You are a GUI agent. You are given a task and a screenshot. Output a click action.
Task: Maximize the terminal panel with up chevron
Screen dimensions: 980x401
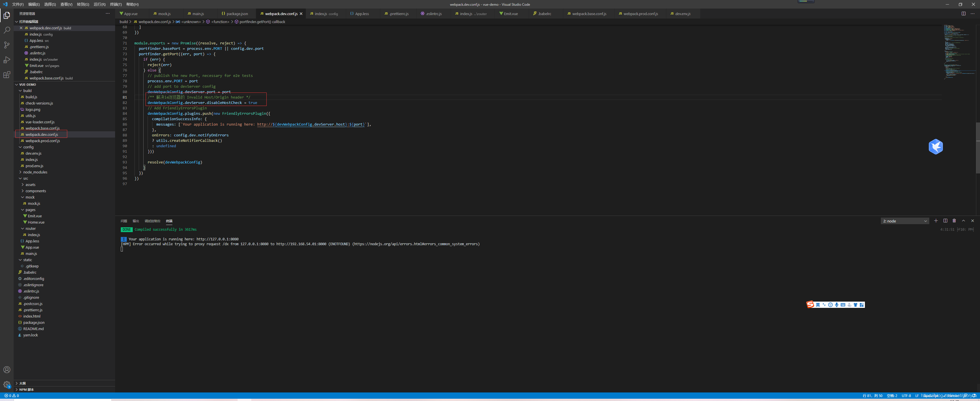coord(963,221)
